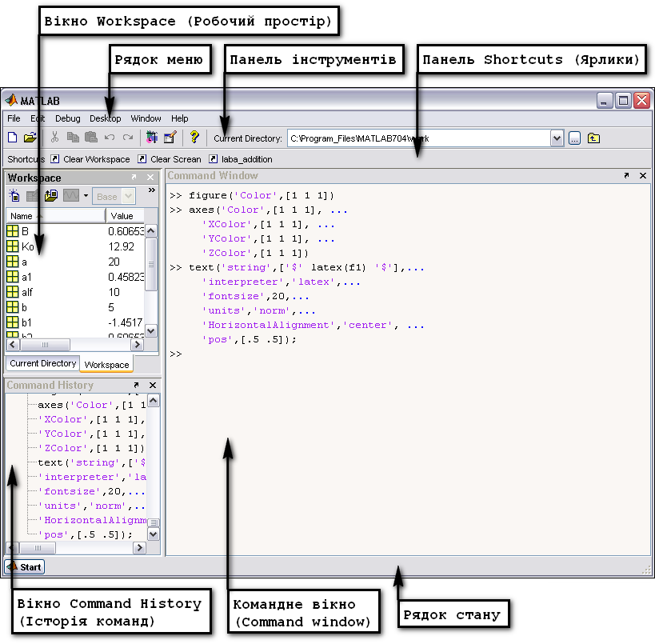The height and width of the screenshot is (644, 655).
Task: Select variable b1 in Workspace
Action: pos(26,322)
